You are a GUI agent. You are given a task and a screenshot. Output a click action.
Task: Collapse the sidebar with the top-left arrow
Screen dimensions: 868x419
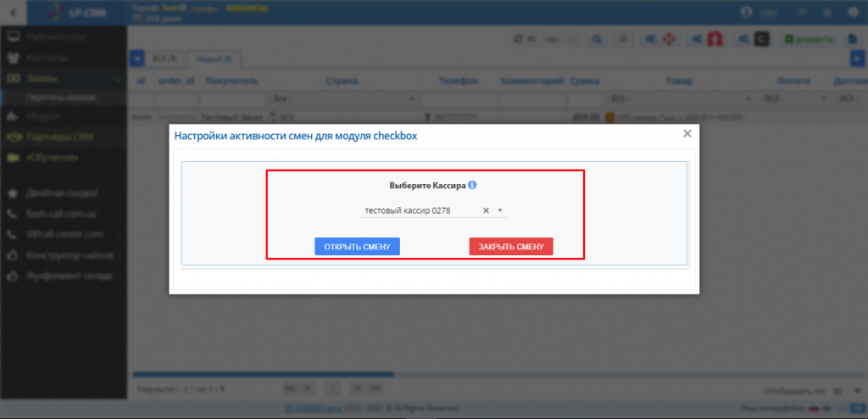13,12
